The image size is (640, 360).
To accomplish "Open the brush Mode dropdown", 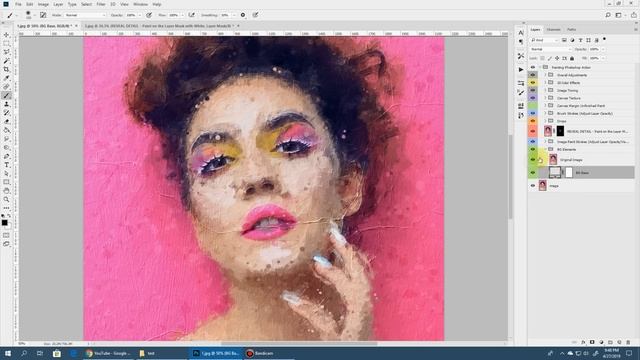I will (x=85, y=15).
